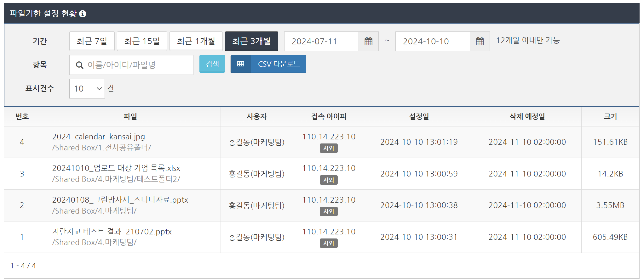Image resolution: width=644 pixels, height=280 pixels.
Task: Click the 삭제 예정일 column header
Action: point(527,117)
